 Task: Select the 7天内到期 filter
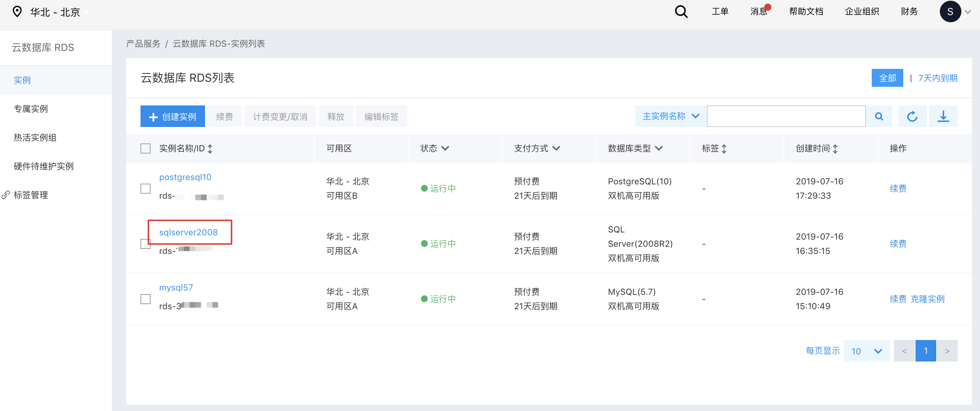[x=938, y=78]
